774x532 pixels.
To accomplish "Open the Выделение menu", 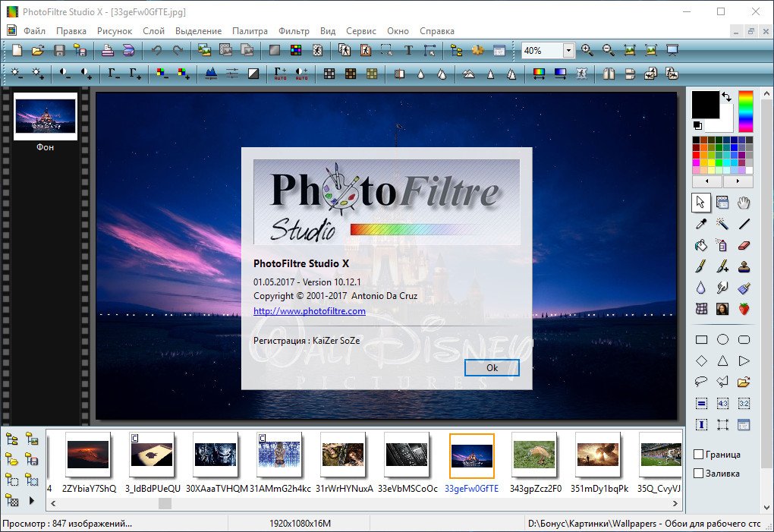I will (198, 31).
